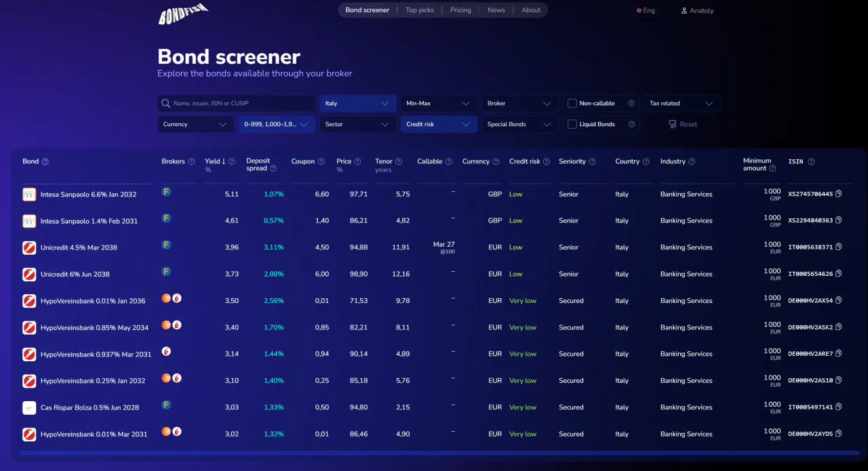Copy ISIN DE000HV2AX54

click(839, 300)
